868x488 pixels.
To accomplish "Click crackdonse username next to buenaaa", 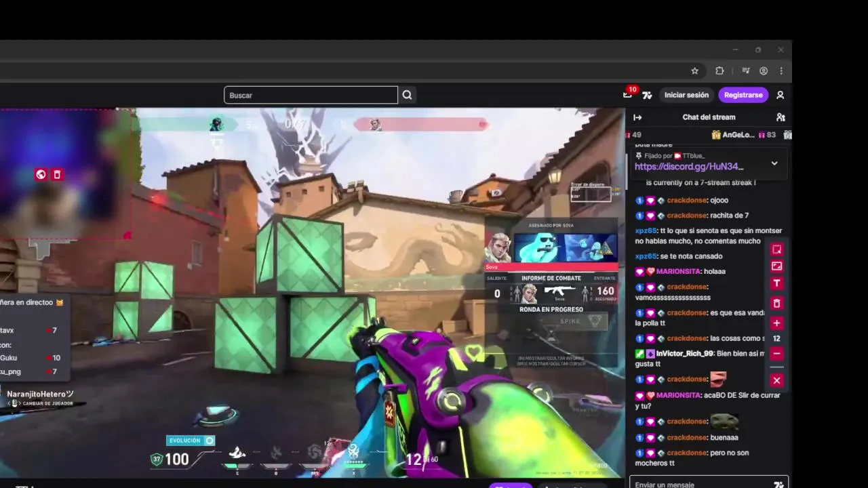I will 687,438.
